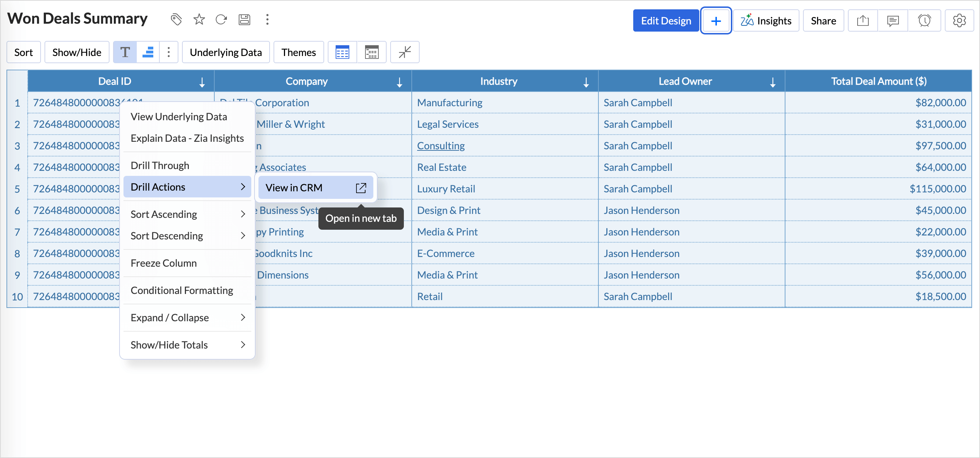This screenshot has width=980, height=458.
Task: Sort by Industry column header arrow
Action: (586, 82)
